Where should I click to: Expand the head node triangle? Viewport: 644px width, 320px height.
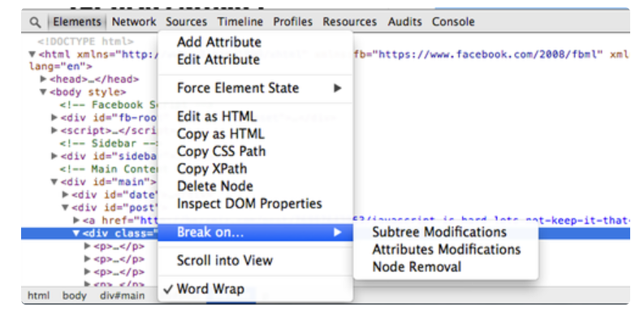[44, 79]
